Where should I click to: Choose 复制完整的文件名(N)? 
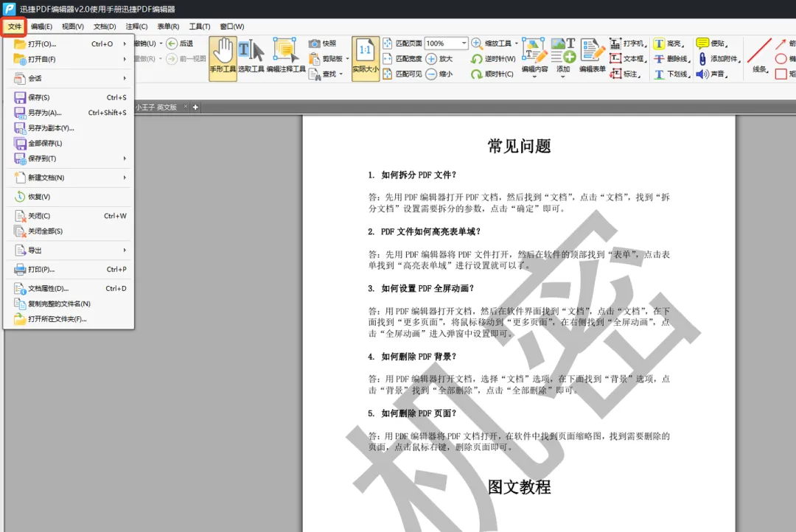click(x=69, y=304)
